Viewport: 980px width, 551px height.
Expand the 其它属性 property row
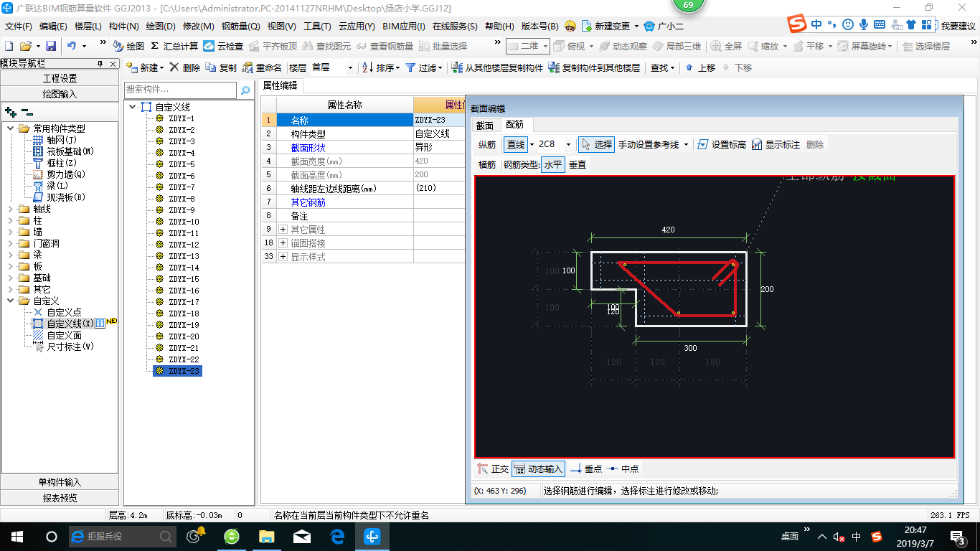(x=283, y=230)
